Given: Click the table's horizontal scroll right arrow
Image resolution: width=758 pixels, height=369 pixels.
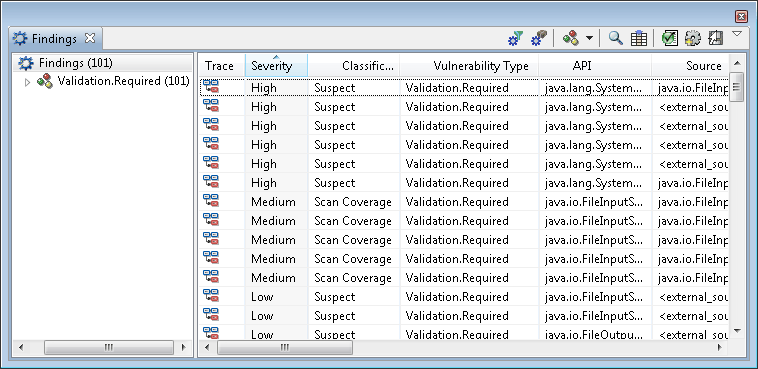Looking at the screenshot, I should coord(720,347).
